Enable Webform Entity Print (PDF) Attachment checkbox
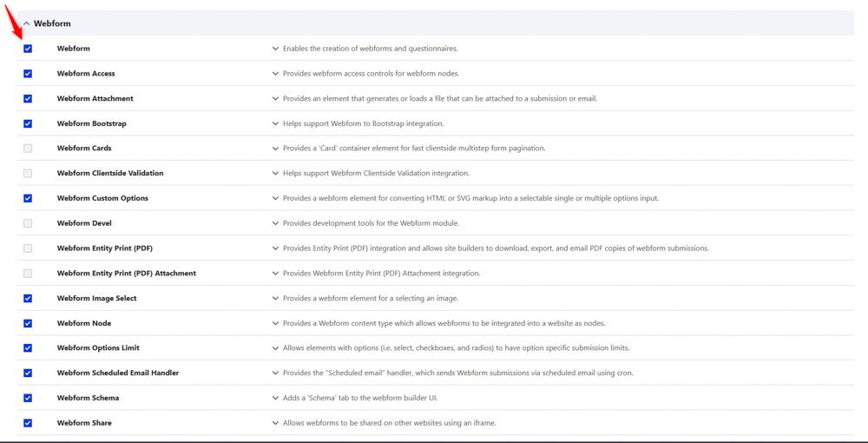The image size is (868, 443). coord(28,273)
